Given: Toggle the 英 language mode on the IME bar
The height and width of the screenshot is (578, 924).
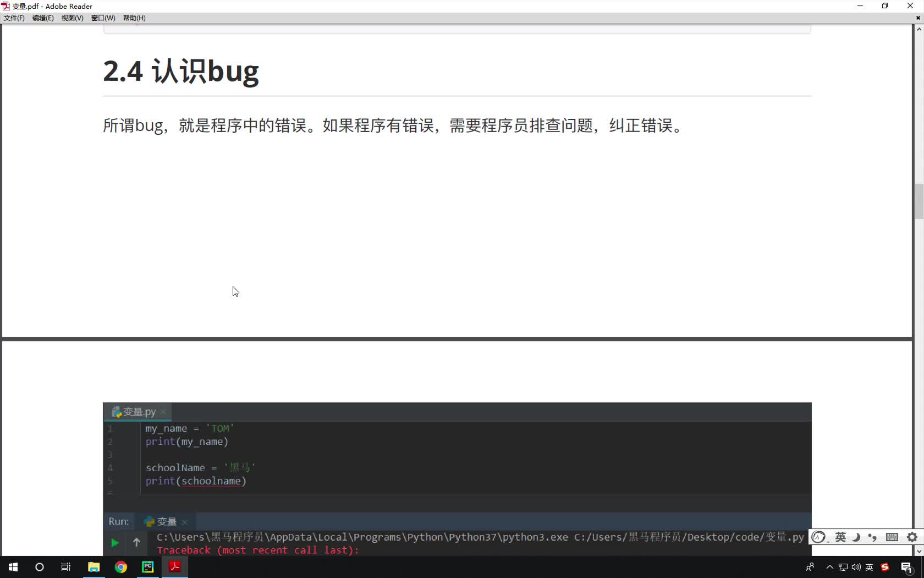Looking at the screenshot, I should tap(840, 537).
